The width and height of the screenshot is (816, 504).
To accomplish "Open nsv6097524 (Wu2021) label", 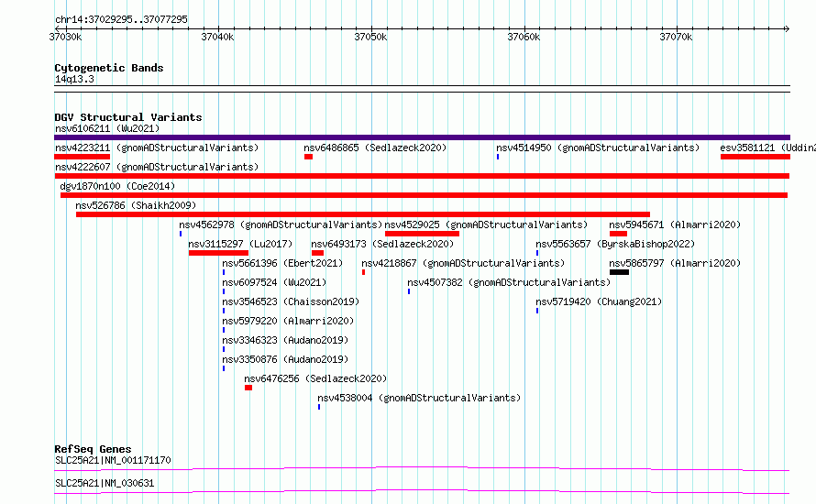I will pyautogui.click(x=274, y=282).
